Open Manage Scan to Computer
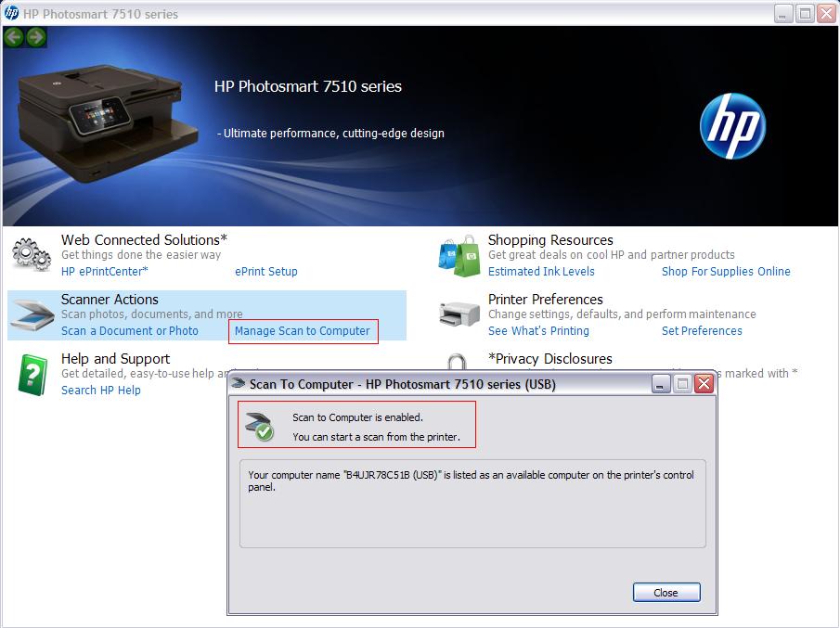The height and width of the screenshot is (628, 840). [303, 331]
